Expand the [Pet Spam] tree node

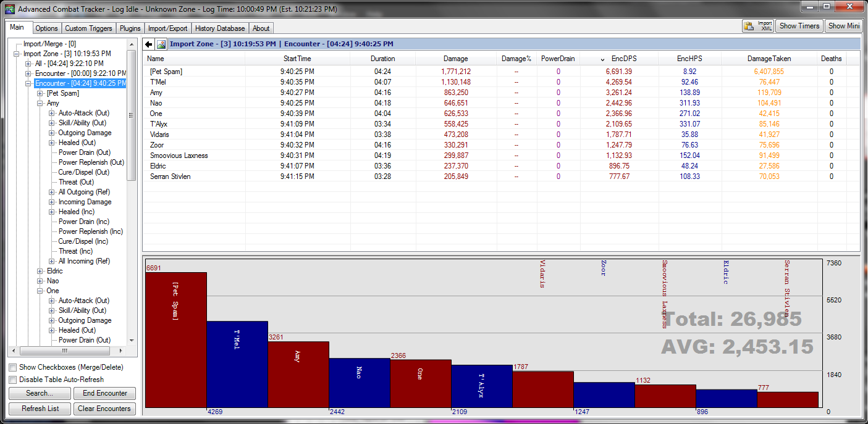tap(40, 93)
